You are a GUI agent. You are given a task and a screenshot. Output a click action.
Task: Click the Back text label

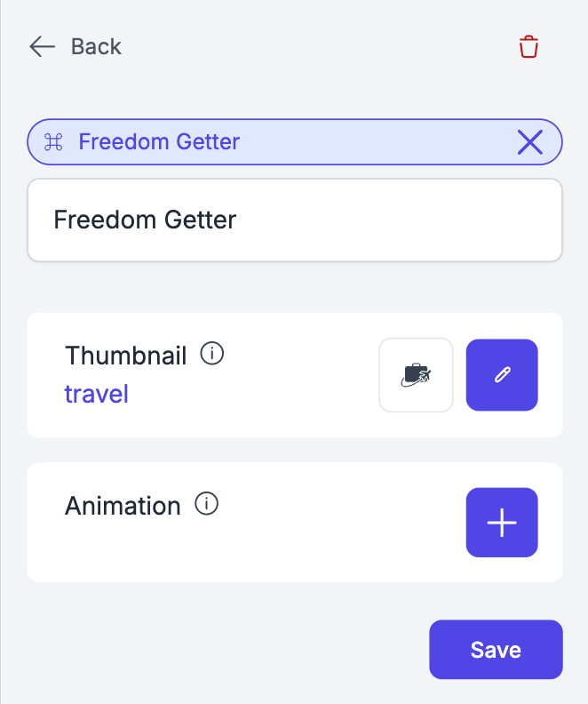[96, 46]
